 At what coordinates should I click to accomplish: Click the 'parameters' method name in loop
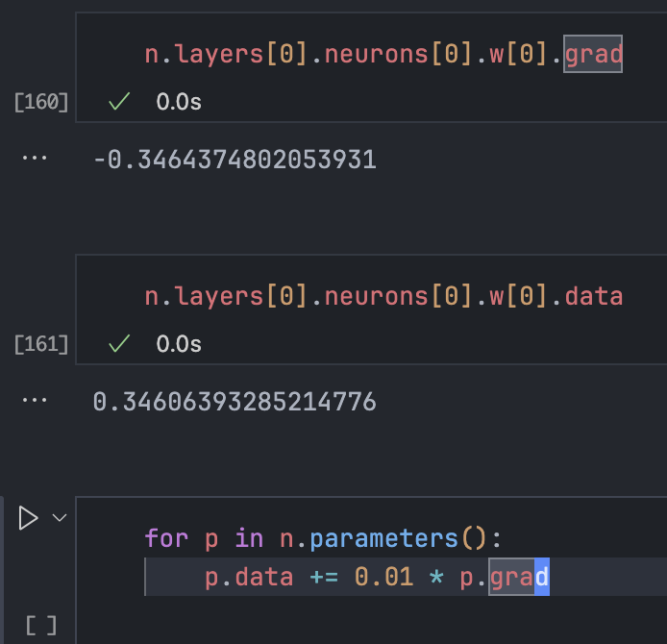[x=385, y=537]
